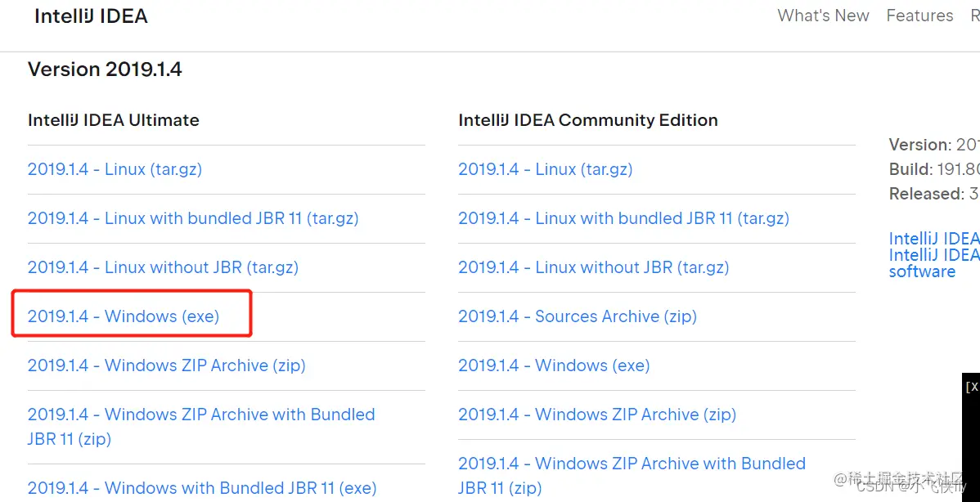Image resolution: width=980 pixels, height=502 pixels.
Task: Click the Build number text
Action: [934, 169]
